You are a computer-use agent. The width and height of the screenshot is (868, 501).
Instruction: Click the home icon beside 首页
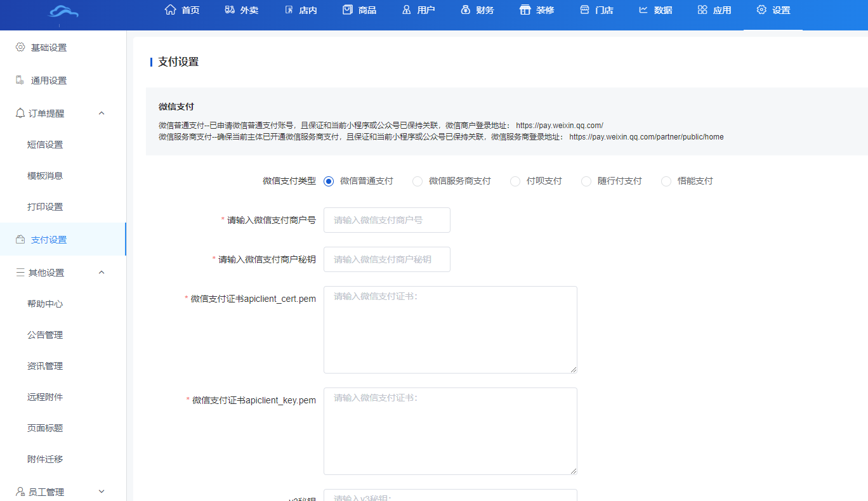click(x=170, y=10)
